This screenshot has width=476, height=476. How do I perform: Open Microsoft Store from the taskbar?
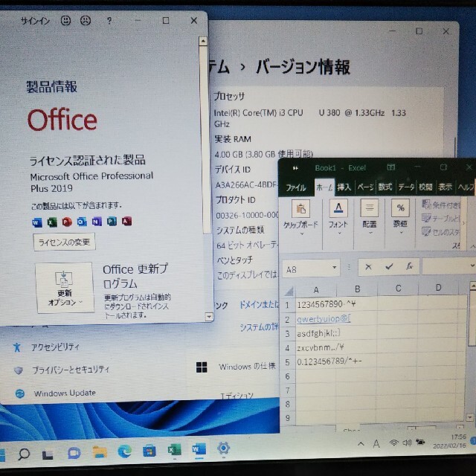pos(149,451)
